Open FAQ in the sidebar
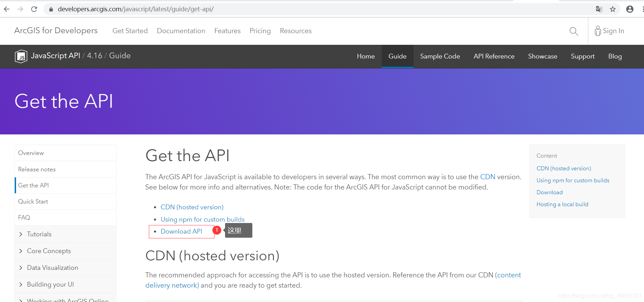 click(66, 218)
